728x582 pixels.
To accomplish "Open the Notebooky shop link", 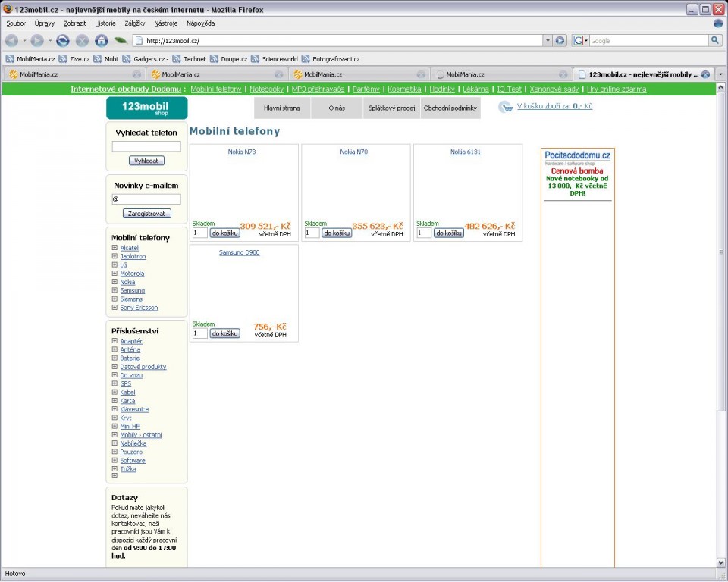I will pyautogui.click(x=266, y=89).
